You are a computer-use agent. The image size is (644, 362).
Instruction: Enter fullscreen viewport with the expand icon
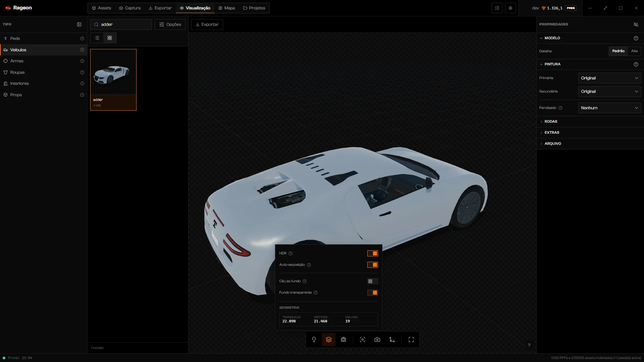click(411, 340)
